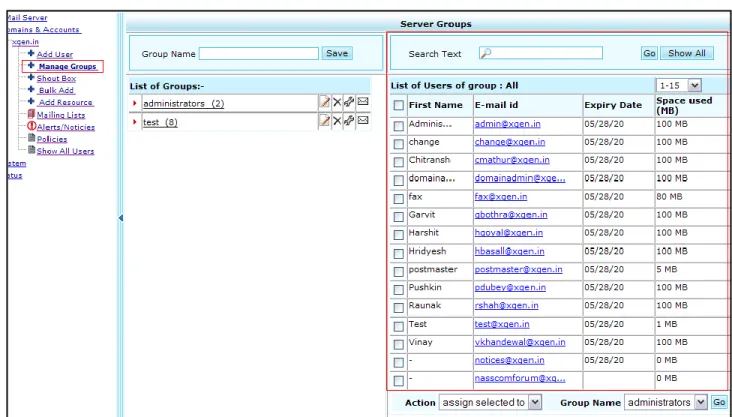732x417 pixels.
Task: Open settings wrench for test group
Action: click(349, 121)
